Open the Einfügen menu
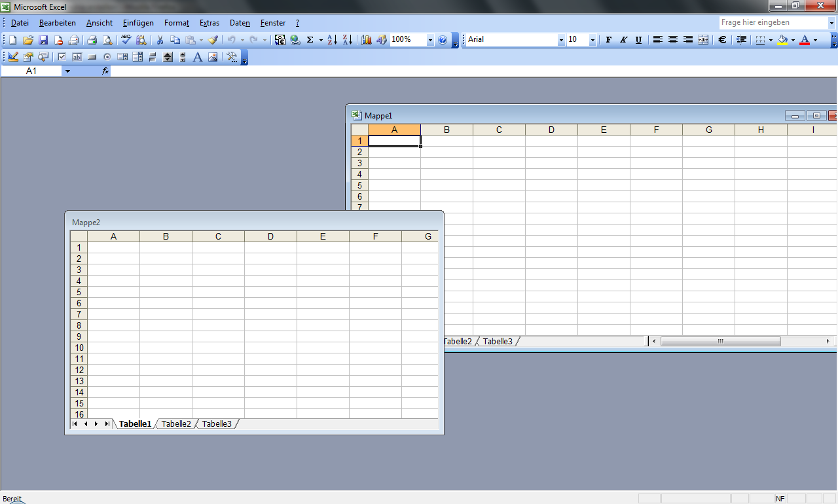The image size is (838, 504). 138,23
